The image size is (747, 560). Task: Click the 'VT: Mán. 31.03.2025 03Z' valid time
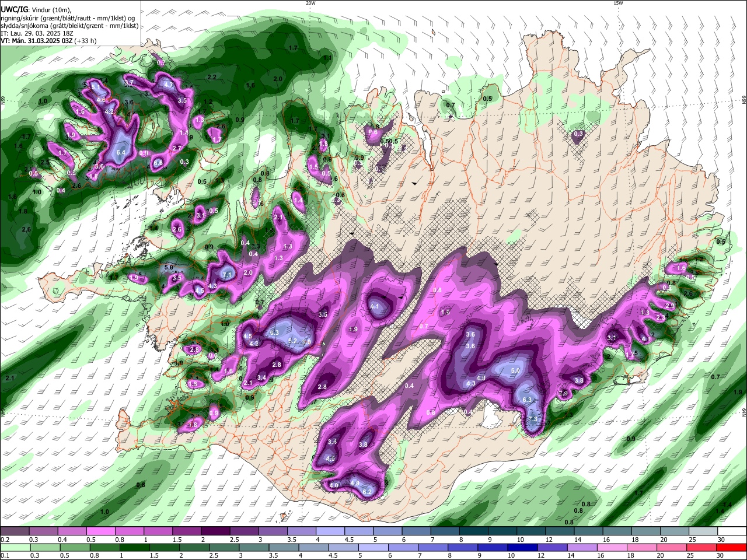(x=37, y=41)
